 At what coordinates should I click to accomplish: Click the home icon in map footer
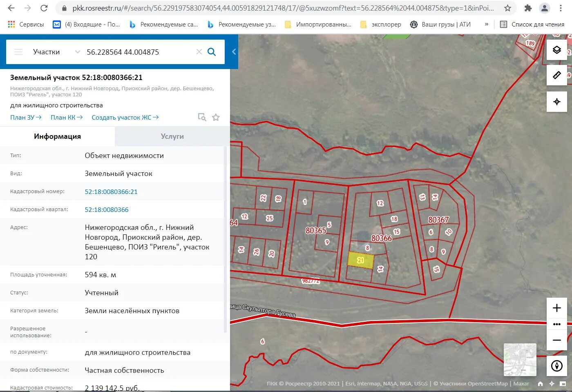[x=540, y=383]
